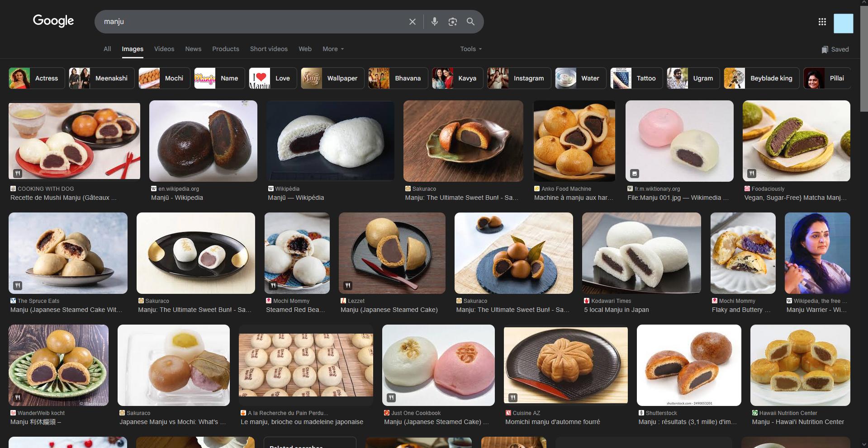Filter images by the Actress chip
Image resolution: width=868 pixels, height=448 pixels.
point(37,78)
